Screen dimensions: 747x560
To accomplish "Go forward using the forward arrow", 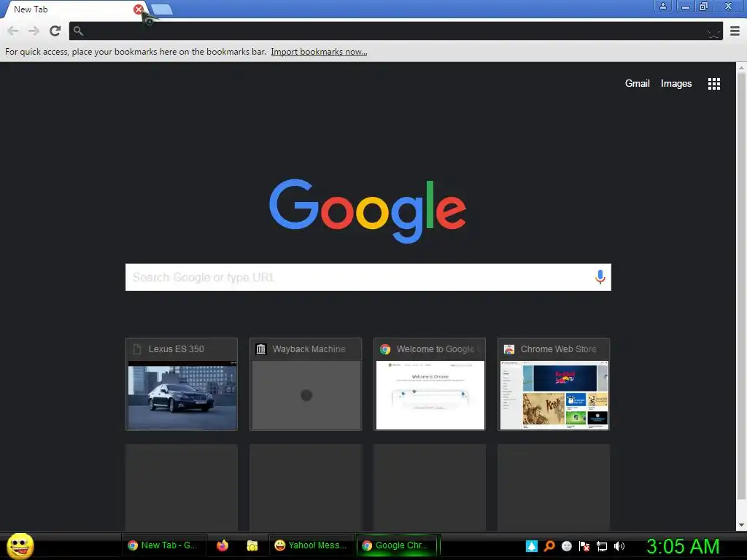I will pos(34,31).
